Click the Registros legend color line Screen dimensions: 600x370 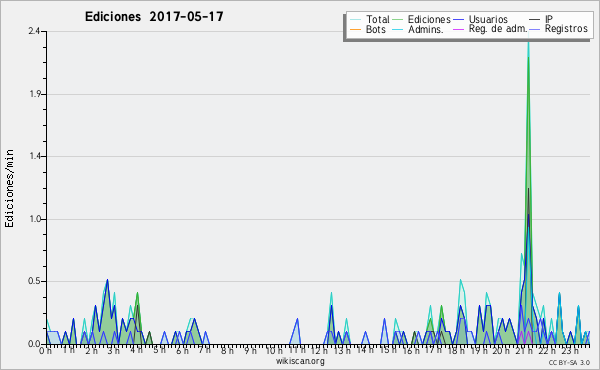tap(535, 29)
